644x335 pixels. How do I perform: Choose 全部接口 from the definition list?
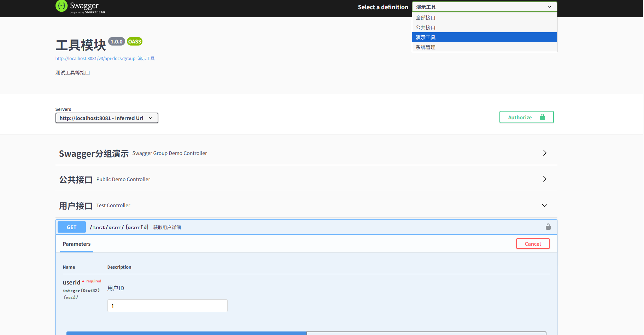point(484,18)
